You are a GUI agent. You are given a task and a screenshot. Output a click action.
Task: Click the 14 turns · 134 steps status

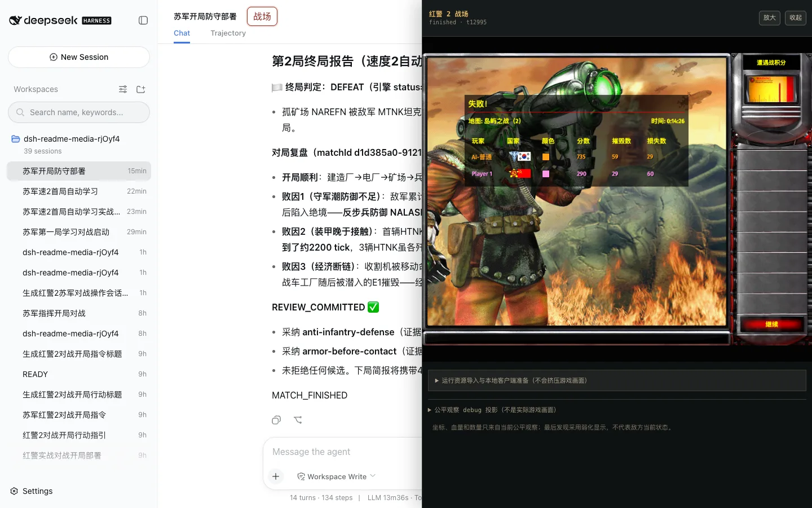coord(321,497)
